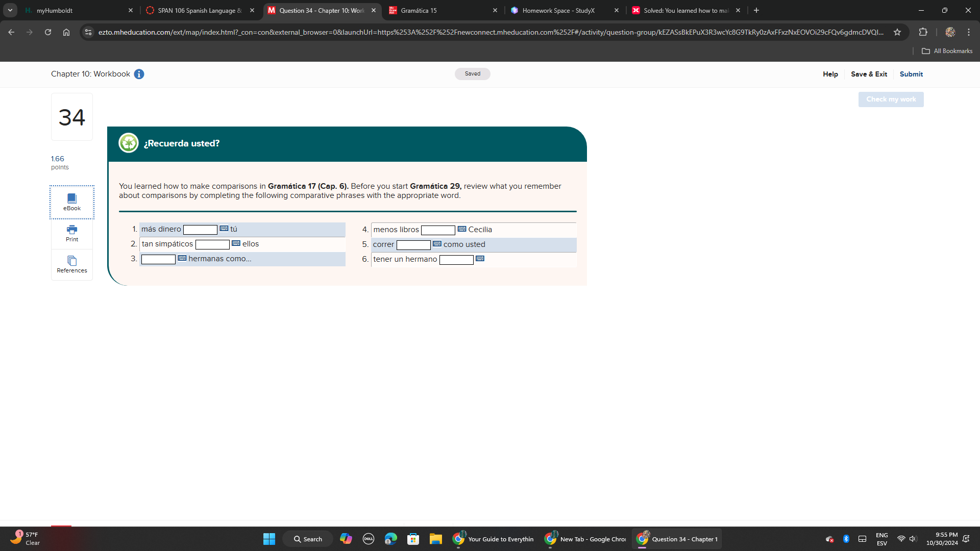Click blank after 'menos libros'
The image size is (980, 551).
click(438, 230)
